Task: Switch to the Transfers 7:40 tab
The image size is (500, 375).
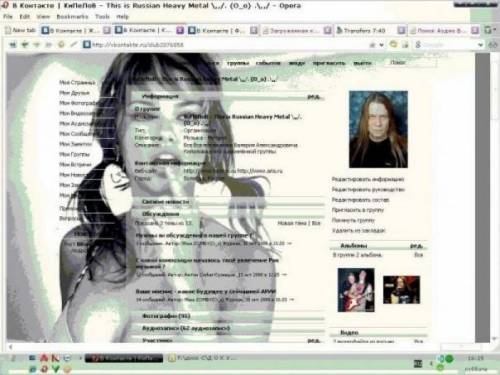Action: 364,31
